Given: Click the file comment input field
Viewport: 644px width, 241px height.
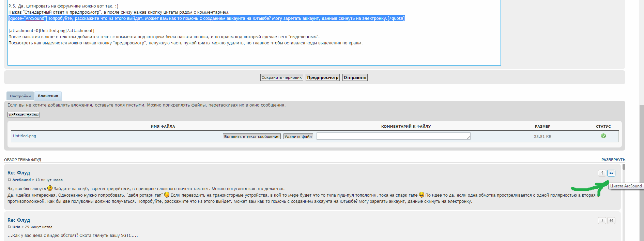Looking at the screenshot, I should point(393,136).
